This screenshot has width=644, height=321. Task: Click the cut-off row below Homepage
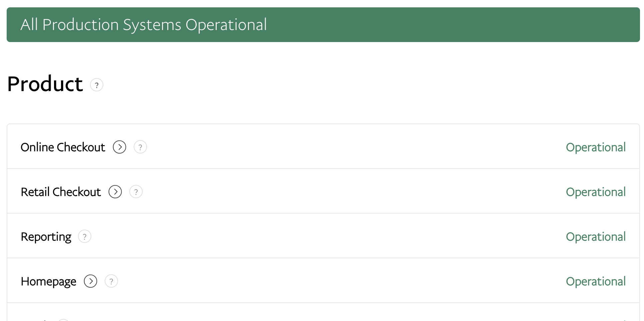point(323,314)
